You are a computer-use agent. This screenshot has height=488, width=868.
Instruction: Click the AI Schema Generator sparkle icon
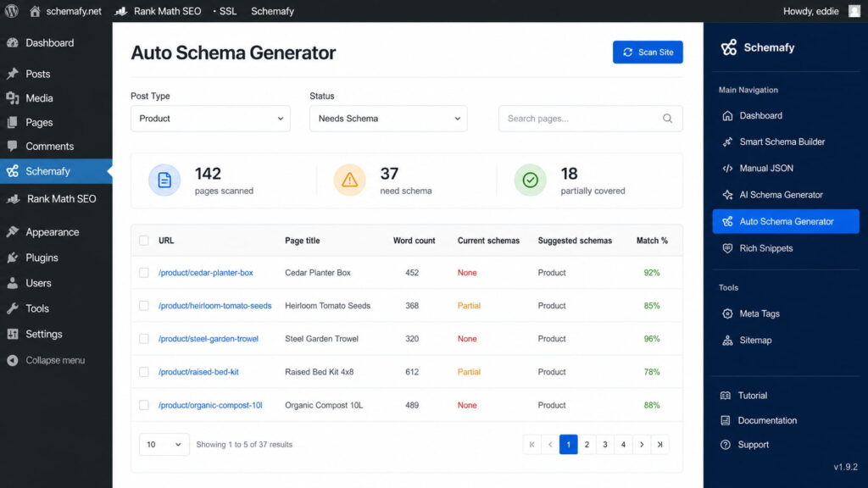727,195
